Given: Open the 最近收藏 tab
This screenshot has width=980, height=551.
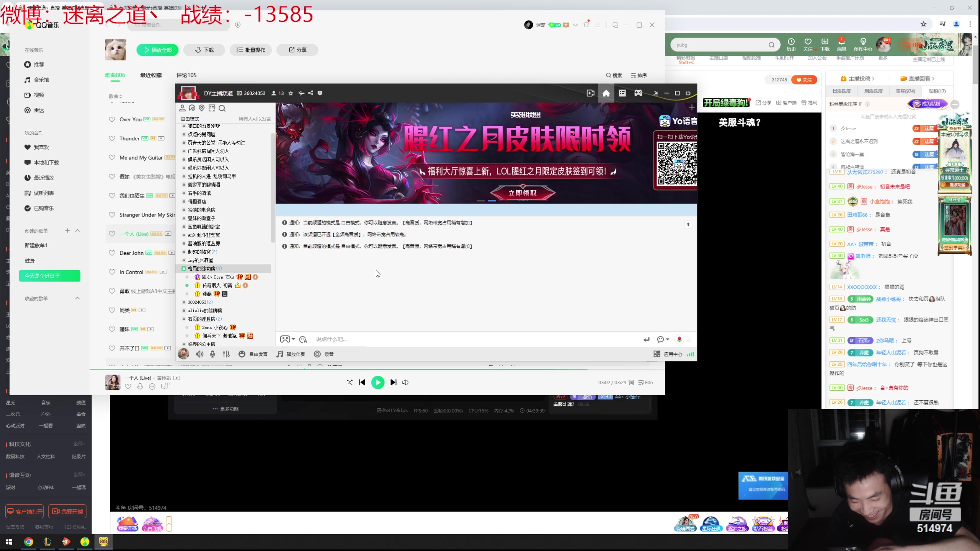Looking at the screenshot, I should coord(151,75).
